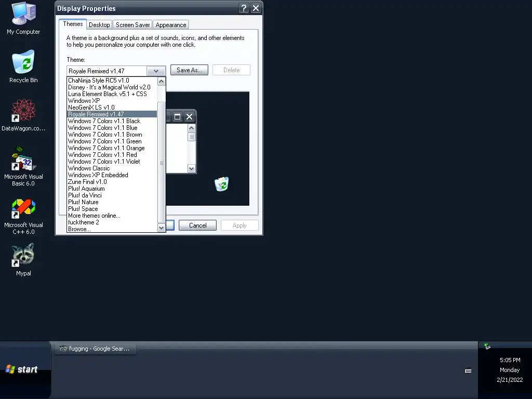Collapse the Theme dropdown arrow

156,71
